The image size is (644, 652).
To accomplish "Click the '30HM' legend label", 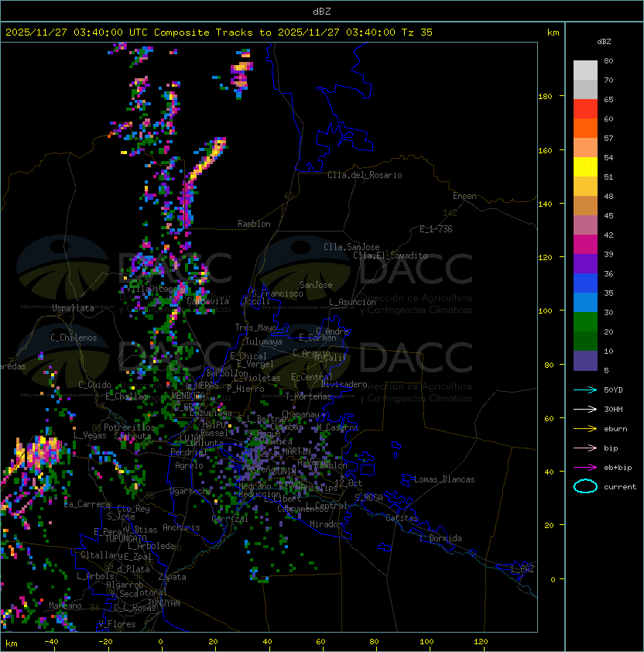I will click(613, 410).
